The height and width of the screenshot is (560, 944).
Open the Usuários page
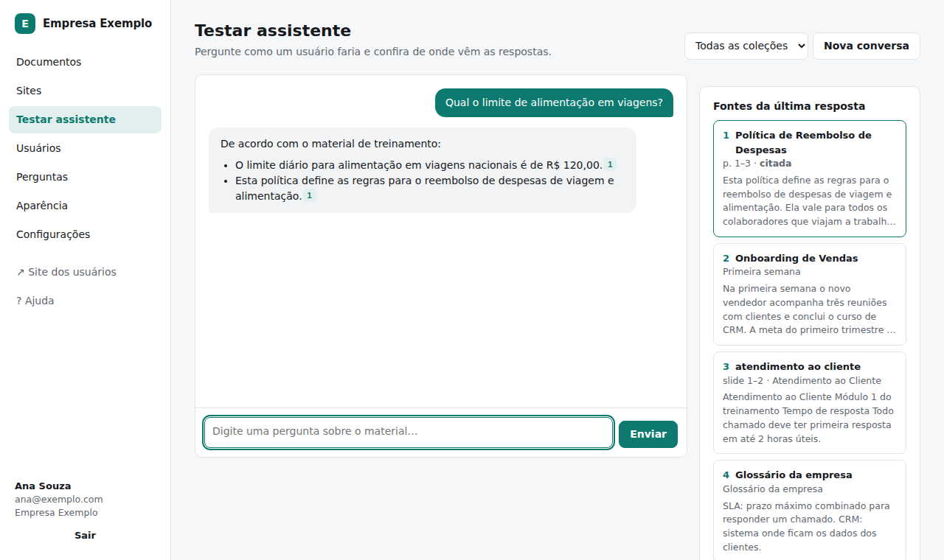85,148
